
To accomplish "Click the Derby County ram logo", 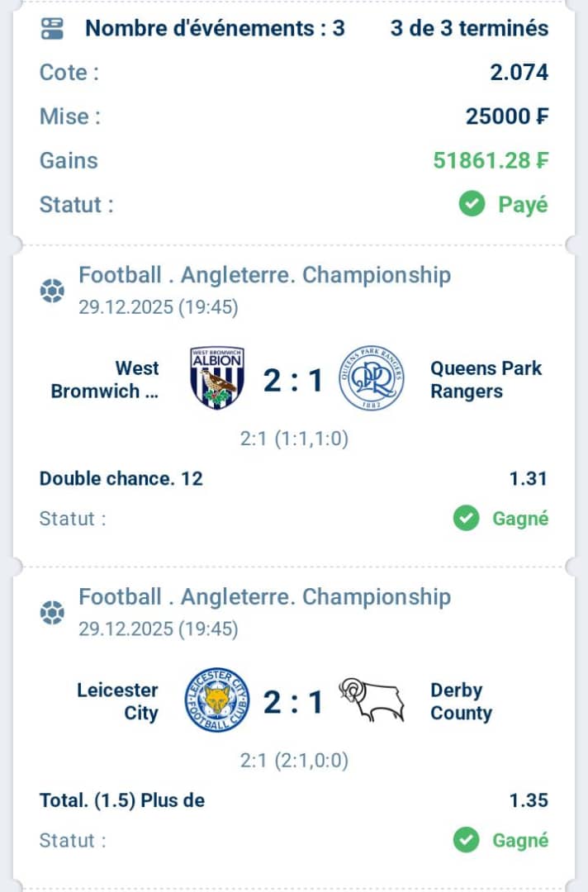I will (372, 701).
